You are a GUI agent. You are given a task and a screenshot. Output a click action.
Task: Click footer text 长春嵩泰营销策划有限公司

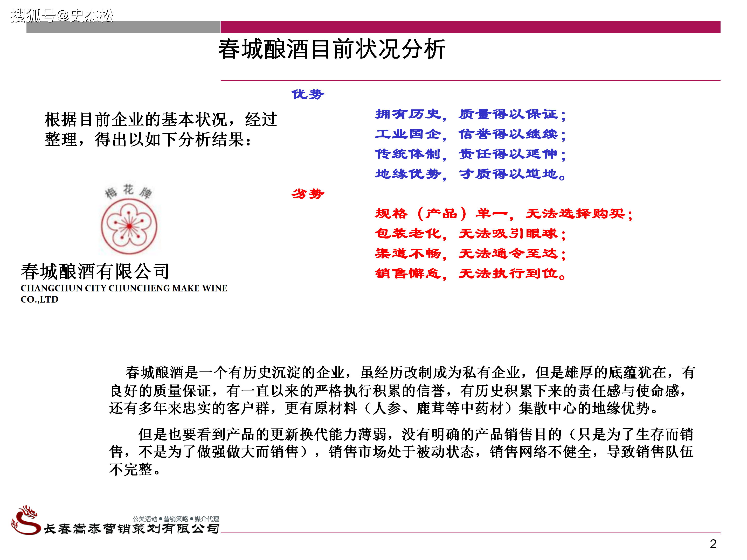132,529
